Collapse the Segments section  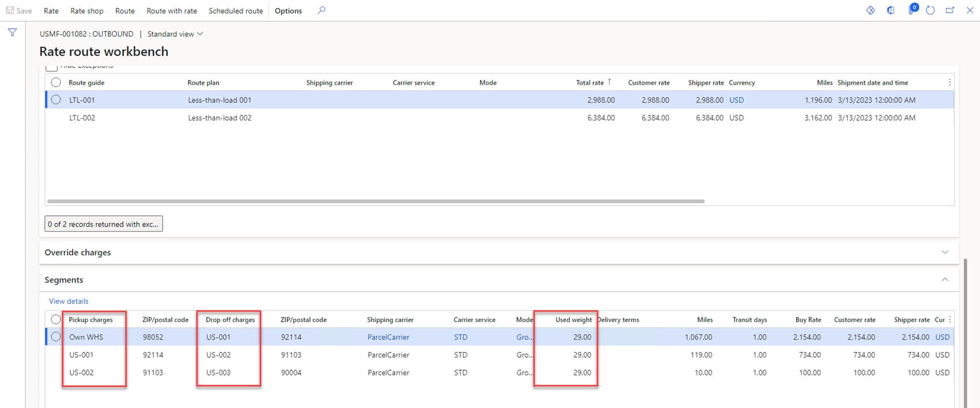coord(944,279)
